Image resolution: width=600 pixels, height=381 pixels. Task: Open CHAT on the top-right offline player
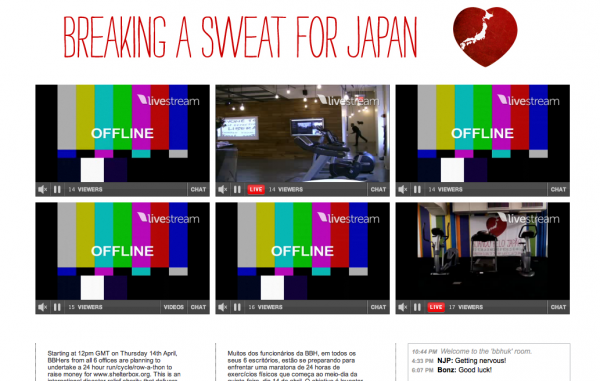[x=558, y=189]
